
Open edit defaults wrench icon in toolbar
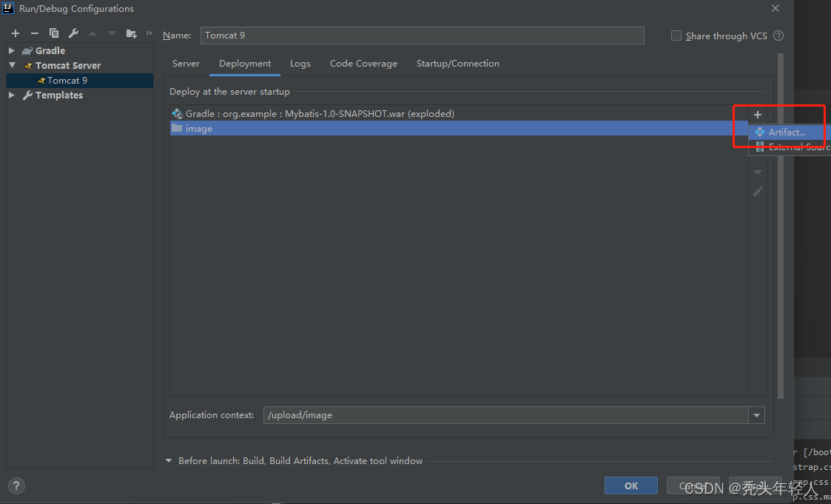pyautogui.click(x=73, y=33)
